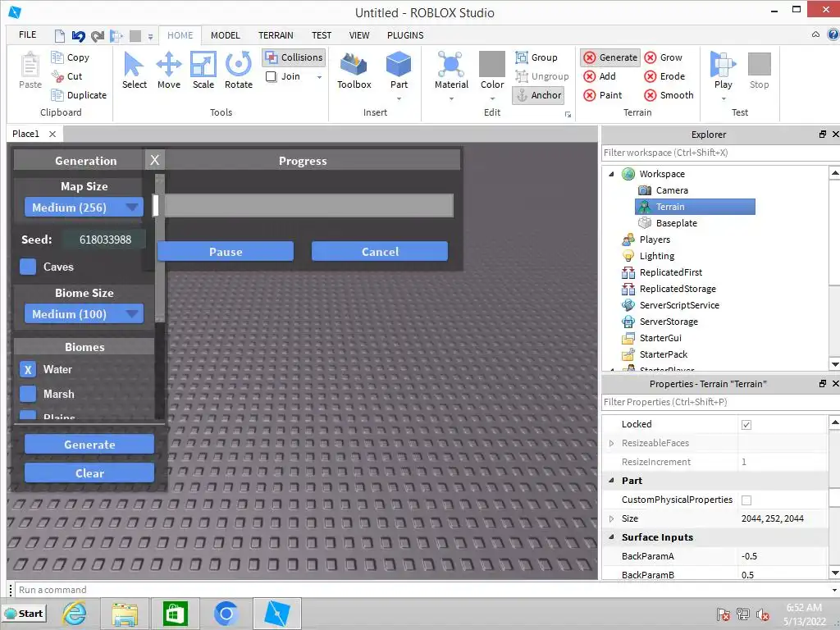Screen dimensions: 840x630
Task: Select the Move tool
Action: point(169,71)
